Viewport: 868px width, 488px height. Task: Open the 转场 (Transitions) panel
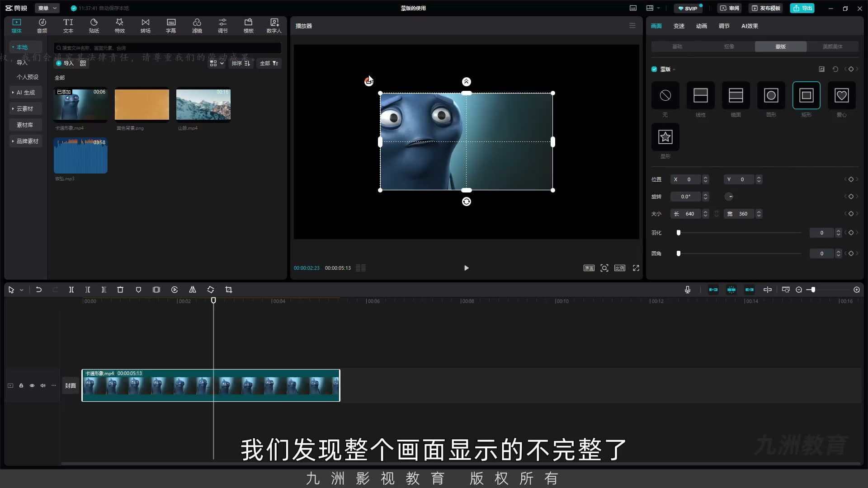tap(145, 26)
